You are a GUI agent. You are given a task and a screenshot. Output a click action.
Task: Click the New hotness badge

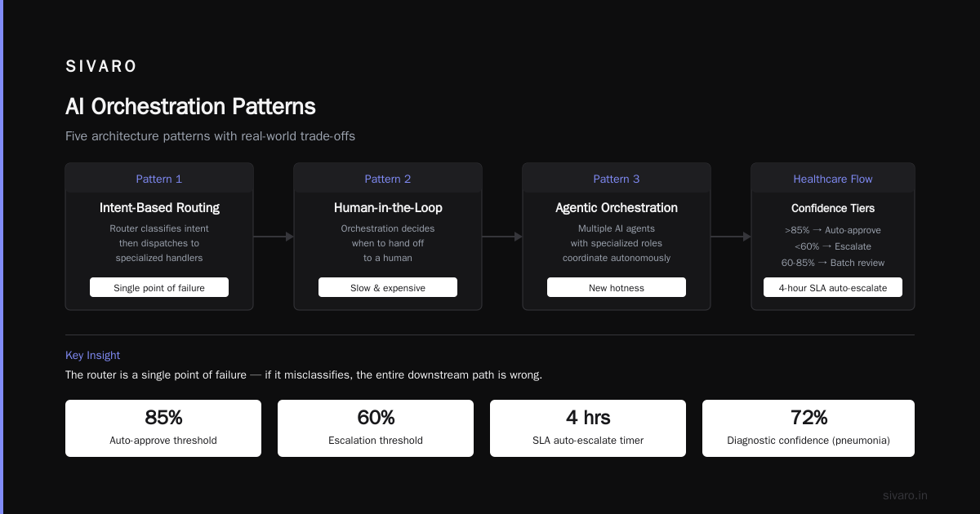617,287
